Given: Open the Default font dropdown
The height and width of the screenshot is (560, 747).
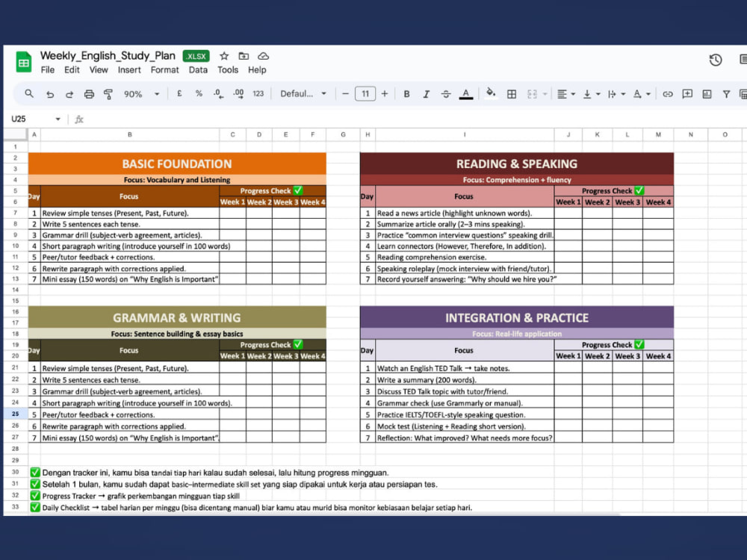Looking at the screenshot, I should click(x=303, y=94).
